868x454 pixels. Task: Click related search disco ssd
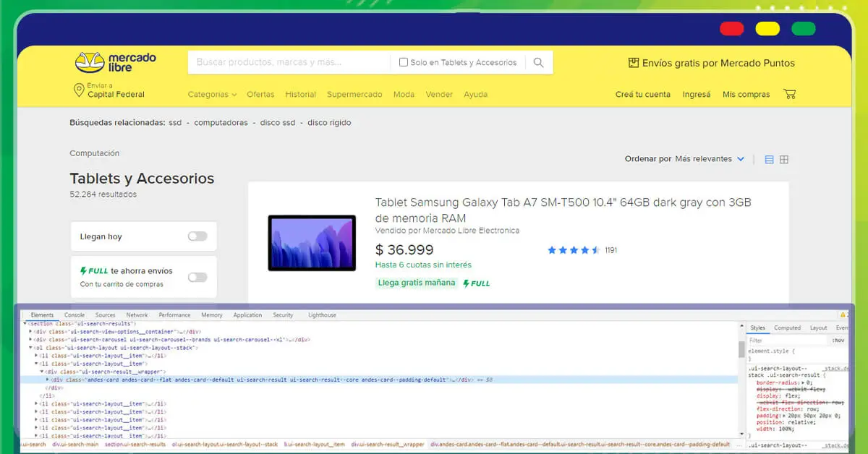coord(278,123)
